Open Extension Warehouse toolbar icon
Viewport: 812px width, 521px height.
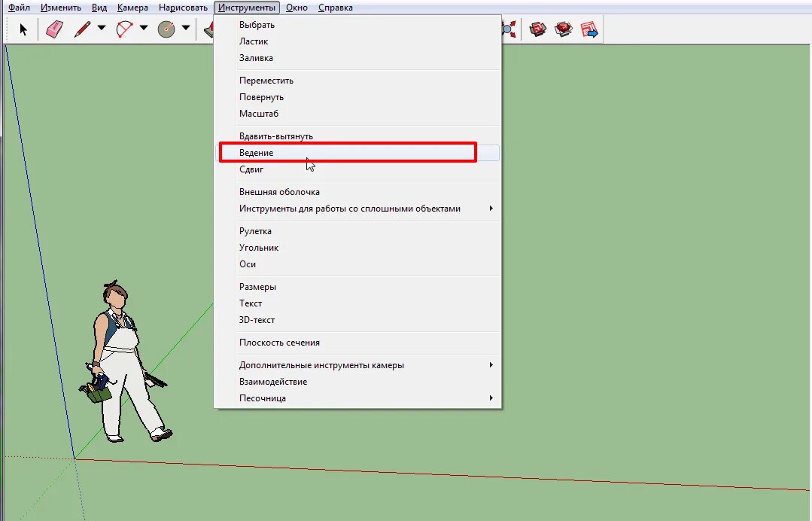[564, 29]
